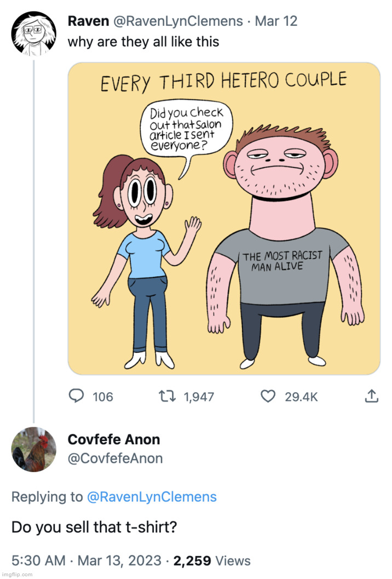The height and width of the screenshot is (579, 392).
Task: Open the 2,259 Views analytics
Action: tap(212, 560)
